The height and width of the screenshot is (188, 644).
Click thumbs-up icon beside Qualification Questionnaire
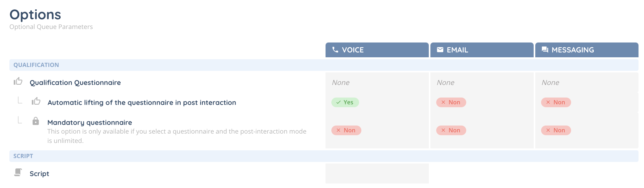pos(18,81)
